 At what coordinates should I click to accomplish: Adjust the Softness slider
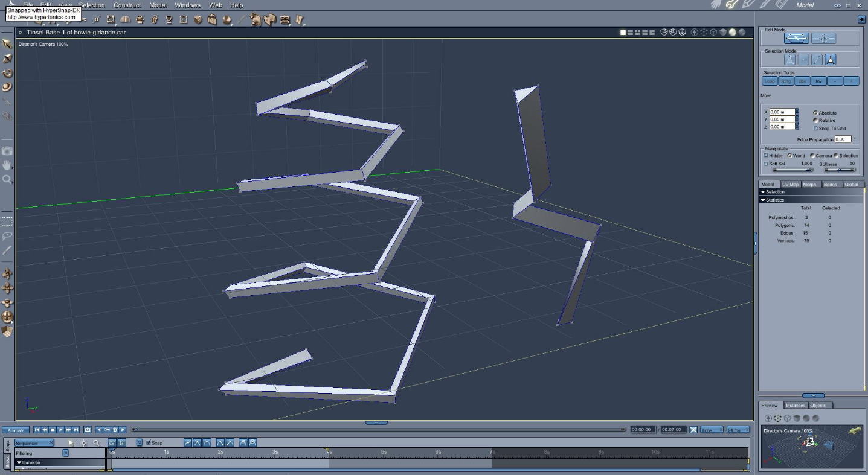(840, 170)
